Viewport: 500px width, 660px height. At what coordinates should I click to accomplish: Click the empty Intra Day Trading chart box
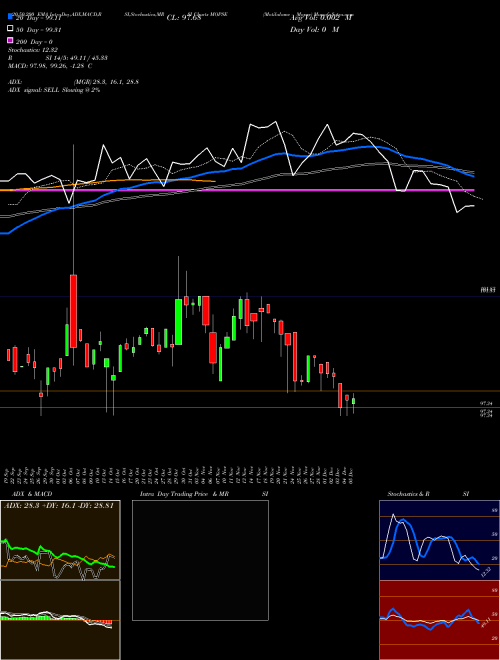coord(200,560)
